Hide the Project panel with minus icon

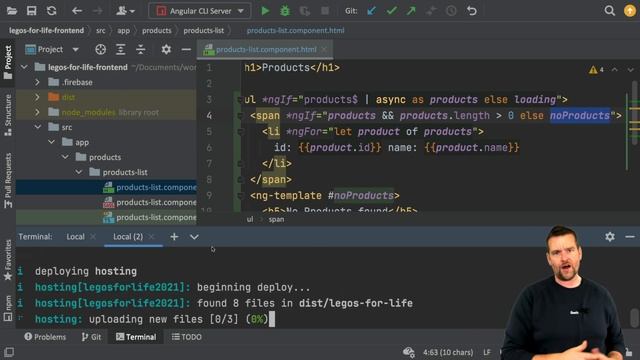coord(186,49)
